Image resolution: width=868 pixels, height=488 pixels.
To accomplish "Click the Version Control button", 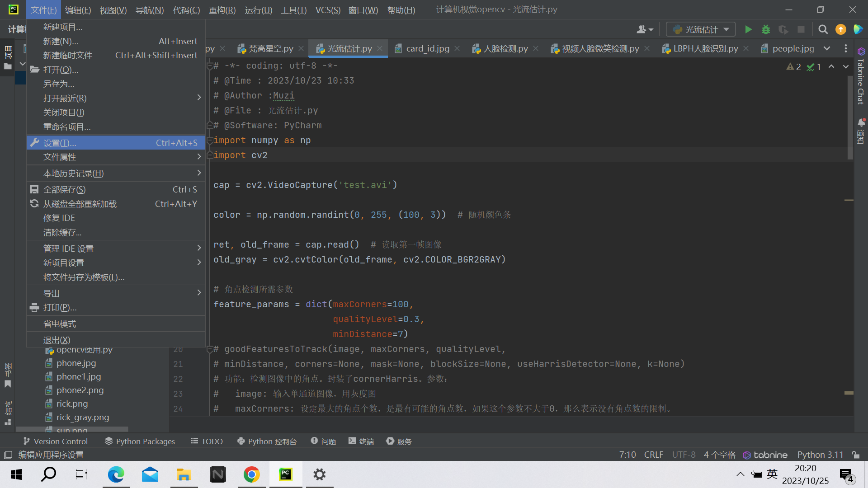I will 55,441.
